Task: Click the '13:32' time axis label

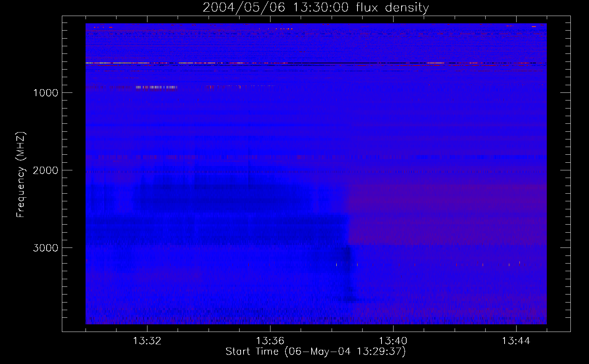Action: [x=147, y=341]
